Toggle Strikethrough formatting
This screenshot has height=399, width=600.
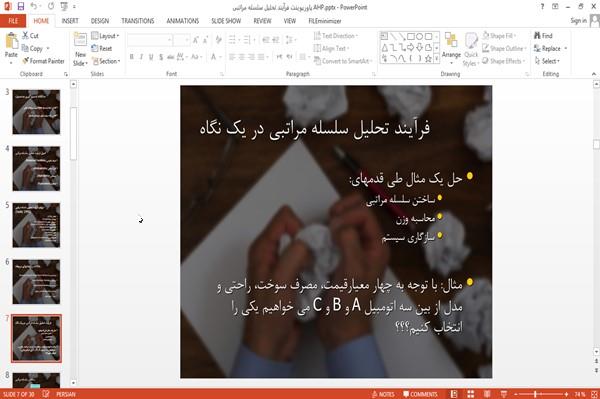pyautogui.click(x=171, y=57)
